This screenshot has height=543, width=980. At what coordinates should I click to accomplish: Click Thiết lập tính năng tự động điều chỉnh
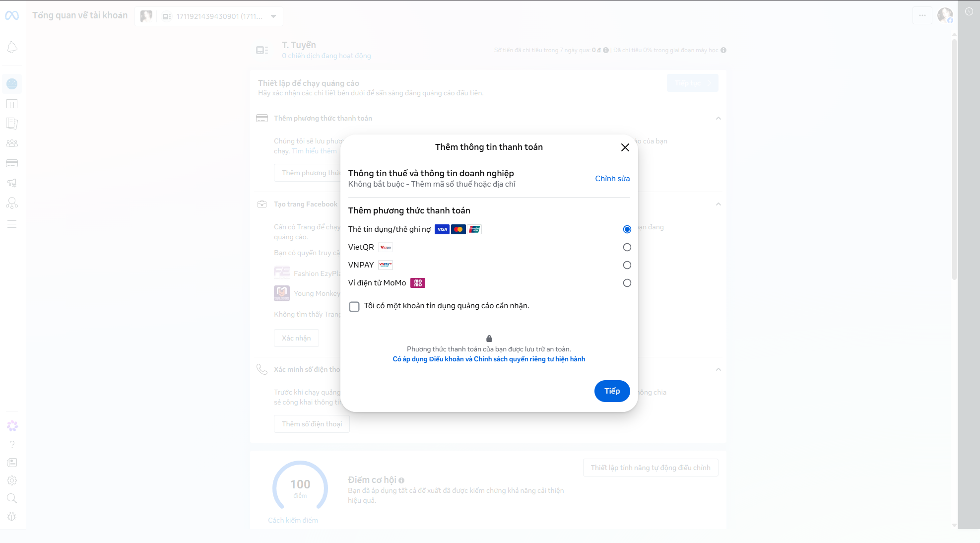pos(651,468)
